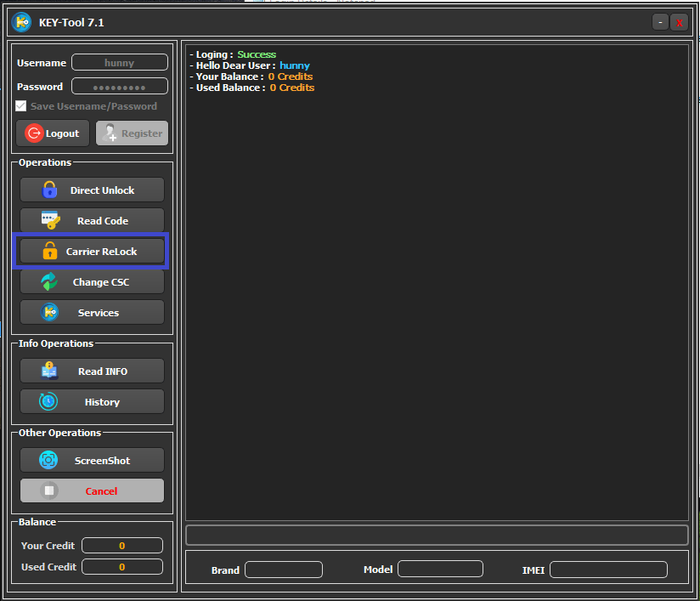Click the Your Credit value box
The height and width of the screenshot is (601, 700).
tap(122, 546)
